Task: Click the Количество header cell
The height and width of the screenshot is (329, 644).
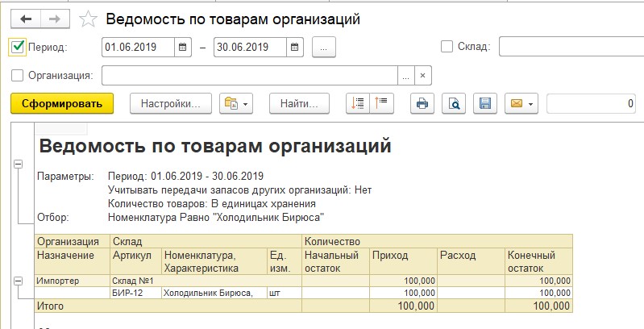Action: (437, 241)
